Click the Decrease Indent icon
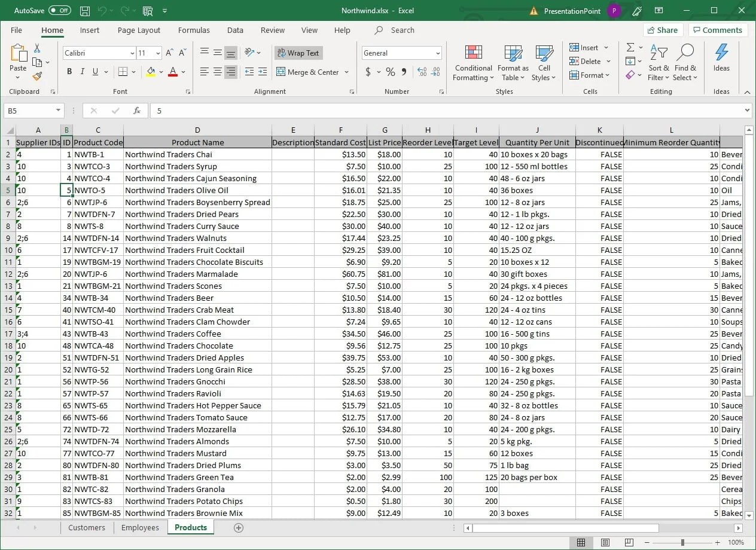The image size is (756, 550). [249, 72]
